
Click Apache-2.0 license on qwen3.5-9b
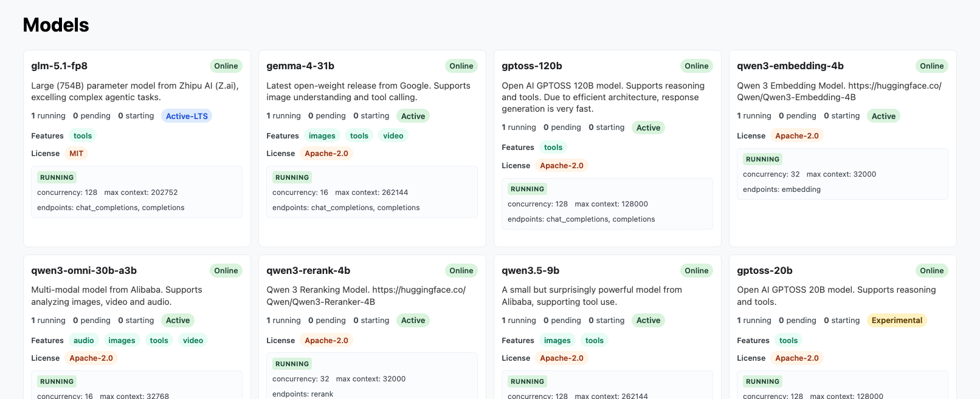tap(562, 358)
